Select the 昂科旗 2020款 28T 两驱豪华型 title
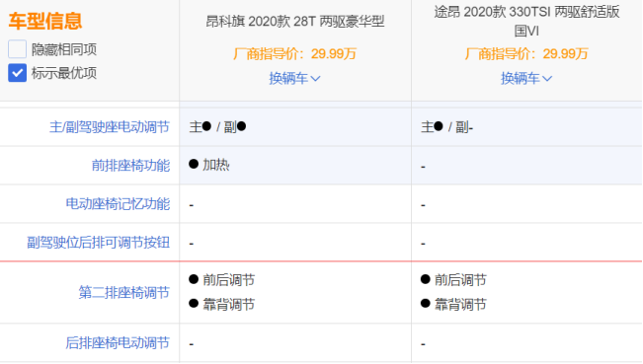Image resolution: width=643 pixels, height=364 pixels. click(x=295, y=22)
